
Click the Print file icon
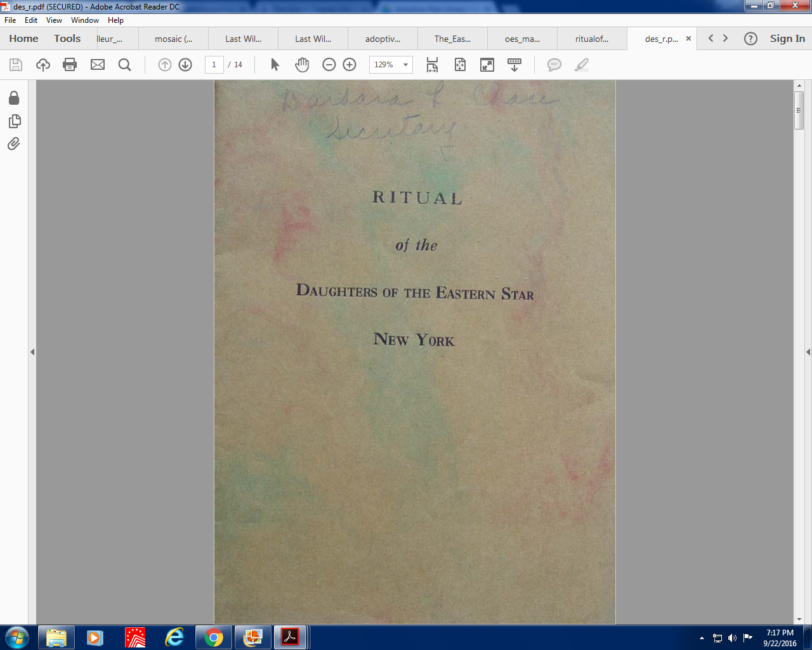(x=70, y=65)
